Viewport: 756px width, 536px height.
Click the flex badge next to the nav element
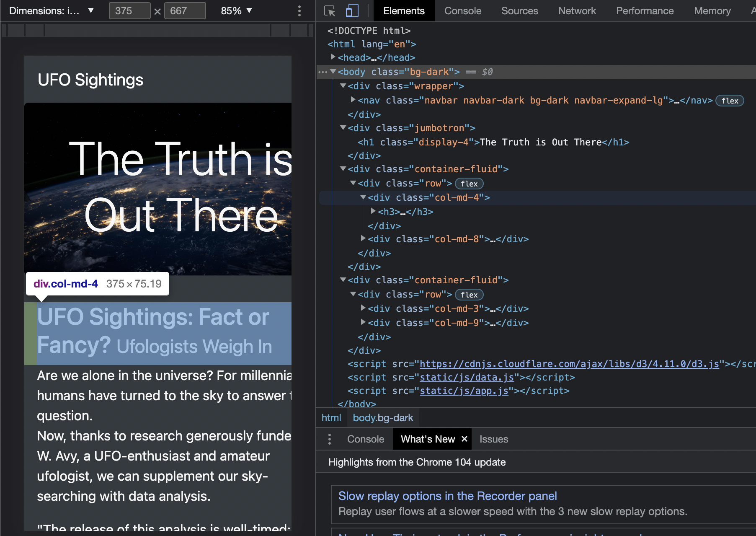730,101
